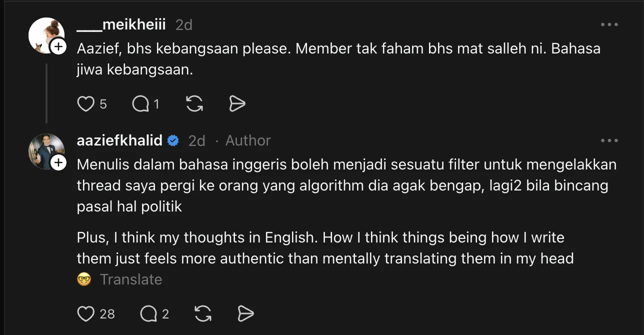Translate the aaziefkhalid reply

pos(130,279)
